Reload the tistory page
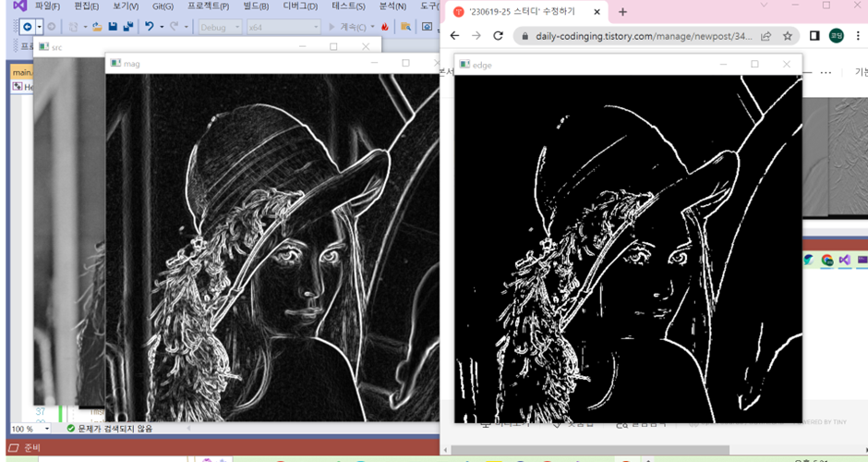The image size is (868, 462). click(x=499, y=35)
